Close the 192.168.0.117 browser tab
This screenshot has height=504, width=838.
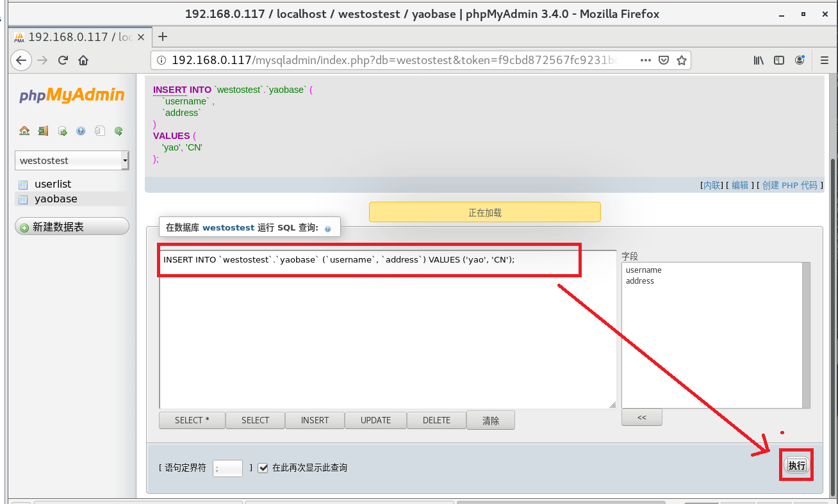(142, 37)
